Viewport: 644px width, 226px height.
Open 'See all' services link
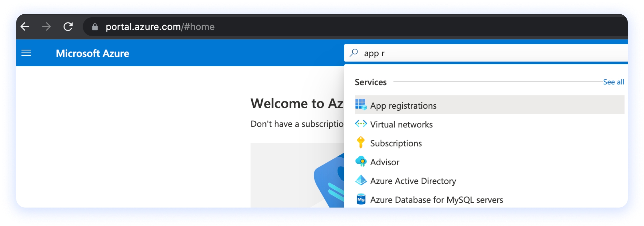tap(613, 82)
